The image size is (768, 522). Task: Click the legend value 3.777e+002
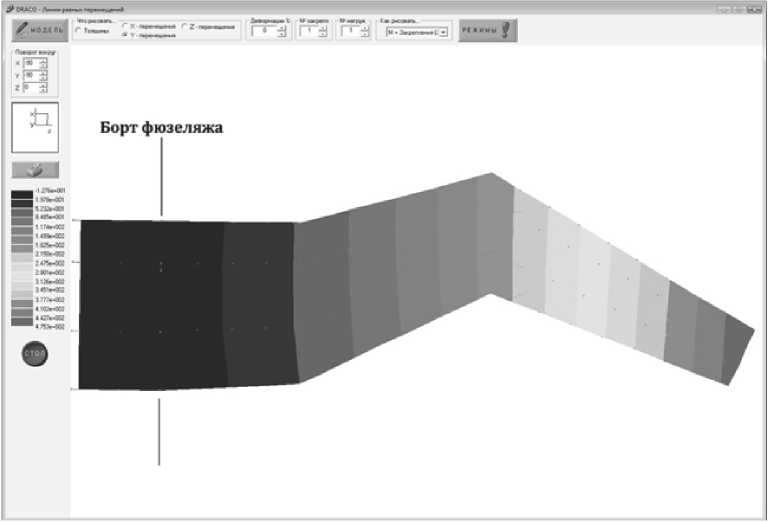[50, 300]
